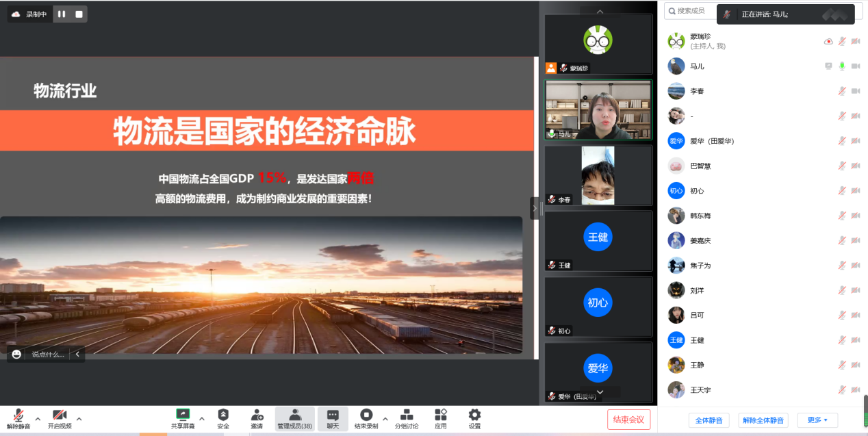The height and width of the screenshot is (436, 868).
Task: Toggle 焦子为's muted microphone icon
Action: tap(842, 266)
